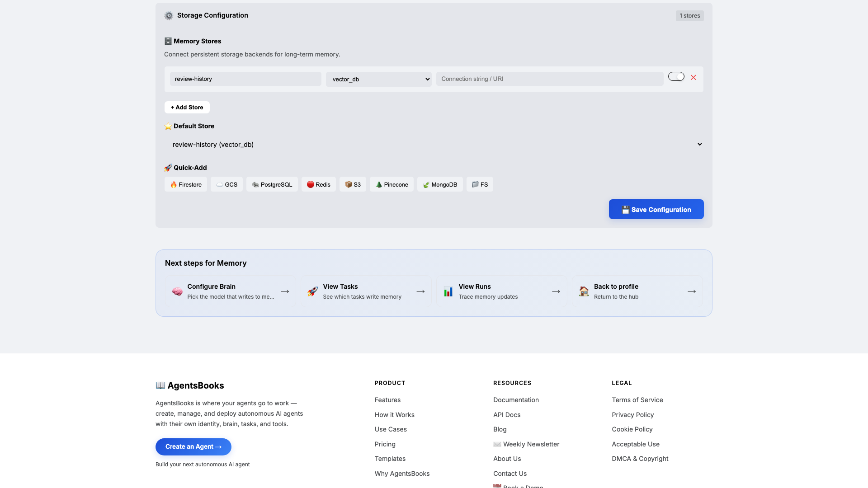Screen dimensions: 868x488
Task: Open the Privacy Policy link
Action: tap(633, 415)
